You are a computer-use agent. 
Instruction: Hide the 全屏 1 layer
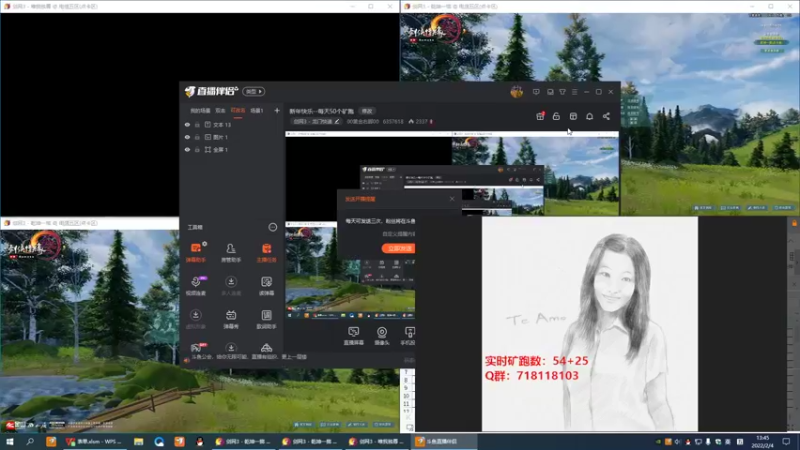click(x=187, y=149)
